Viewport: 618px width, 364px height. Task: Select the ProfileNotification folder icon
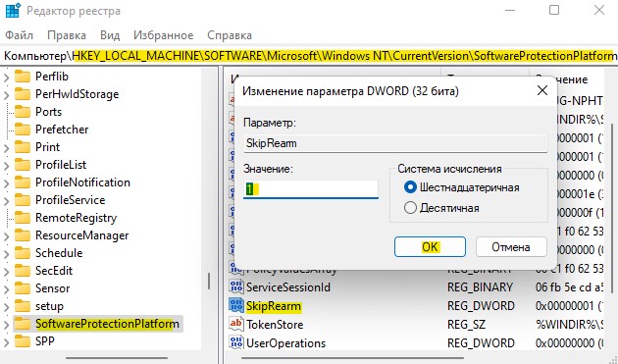pos(23,182)
